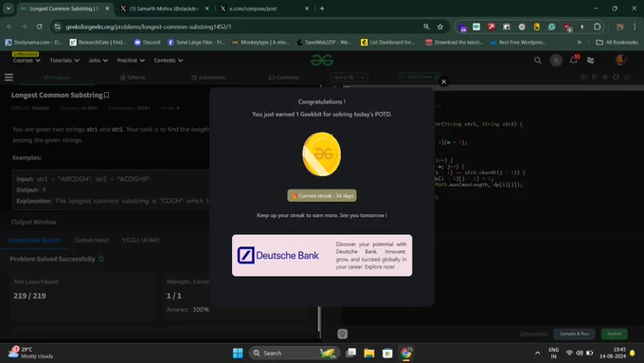Select the Submissions tab
Image resolution: width=644 pixels, height=363 pixels.
coord(208,78)
